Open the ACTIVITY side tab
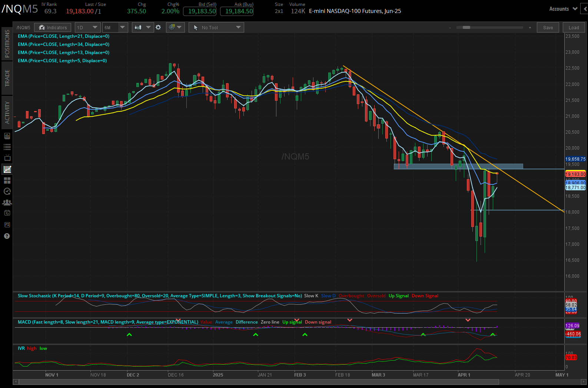Image resolution: width=588 pixels, height=388 pixels. point(7,113)
